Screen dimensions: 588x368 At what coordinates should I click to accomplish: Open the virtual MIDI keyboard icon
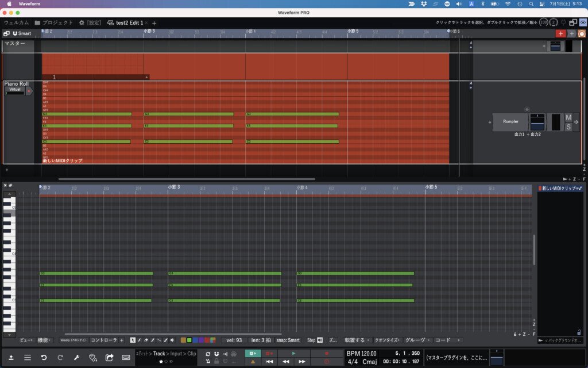click(x=125, y=358)
